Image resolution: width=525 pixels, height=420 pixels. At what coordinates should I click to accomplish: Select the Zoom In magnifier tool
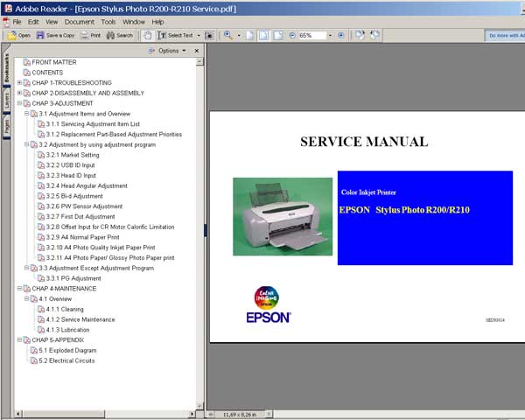[228, 35]
